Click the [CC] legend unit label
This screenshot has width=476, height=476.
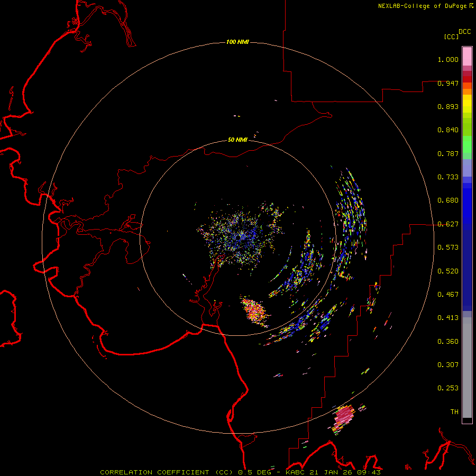click(451, 36)
